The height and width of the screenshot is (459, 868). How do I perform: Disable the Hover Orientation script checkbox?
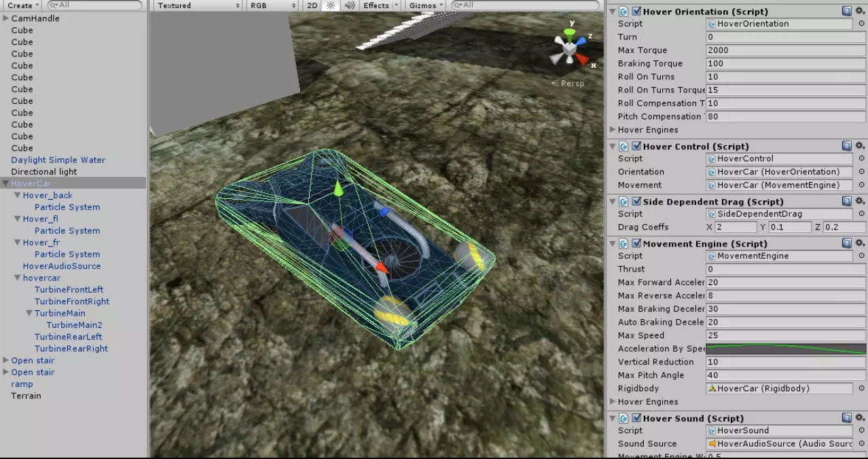[636, 12]
